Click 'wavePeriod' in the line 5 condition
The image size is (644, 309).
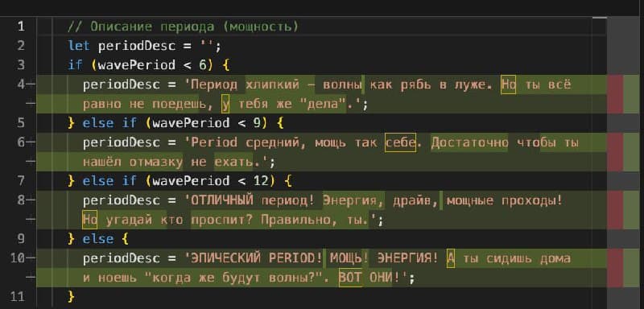(x=191, y=123)
